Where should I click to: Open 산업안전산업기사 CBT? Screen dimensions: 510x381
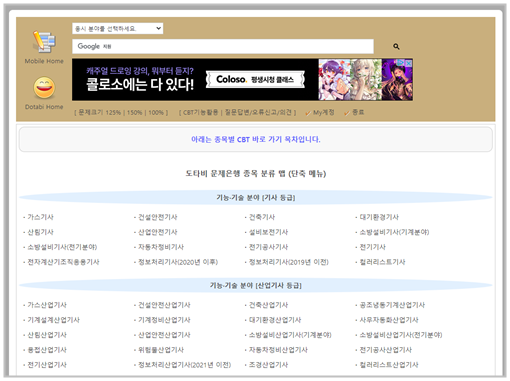pyautogui.click(x=164, y=335)
